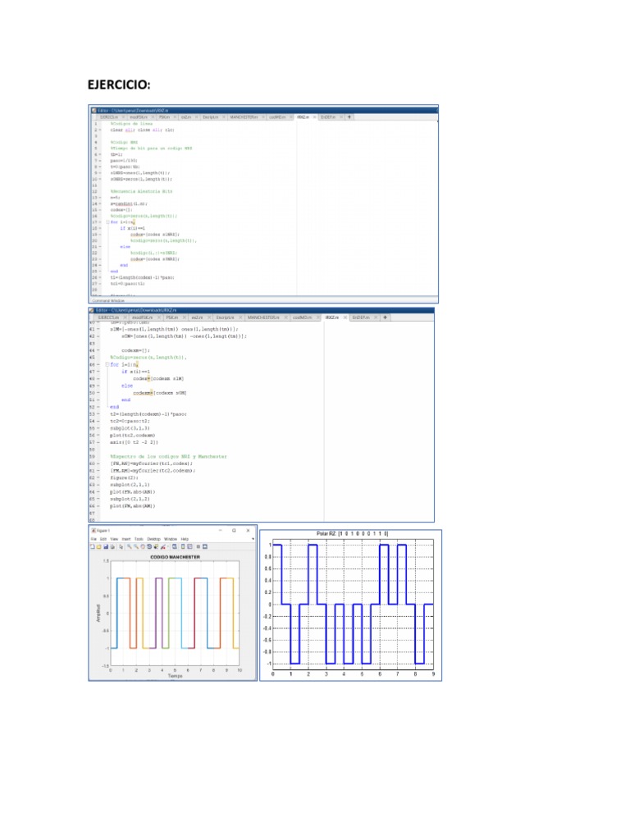Open Escript.m tab in lower editor

point(222,316)
